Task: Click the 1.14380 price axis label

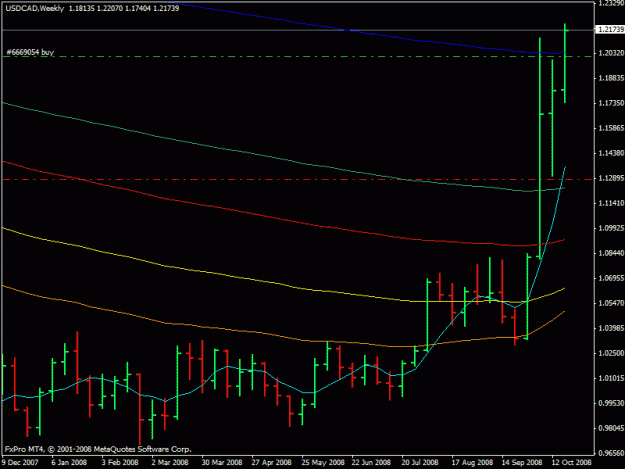Action: pos(611,153)
